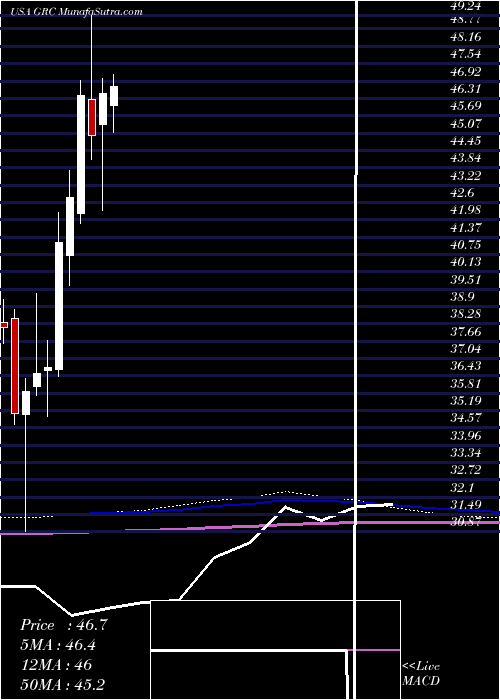Click the '<<Live MACD' label
The height and width of the screenshot is (700, 500).
point(421,674)
